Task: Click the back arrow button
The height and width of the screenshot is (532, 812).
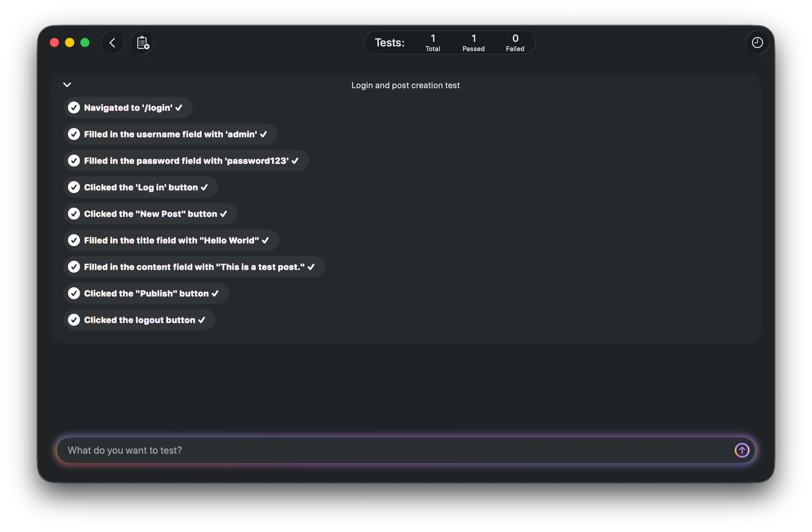Action: (x=112, y=43)
